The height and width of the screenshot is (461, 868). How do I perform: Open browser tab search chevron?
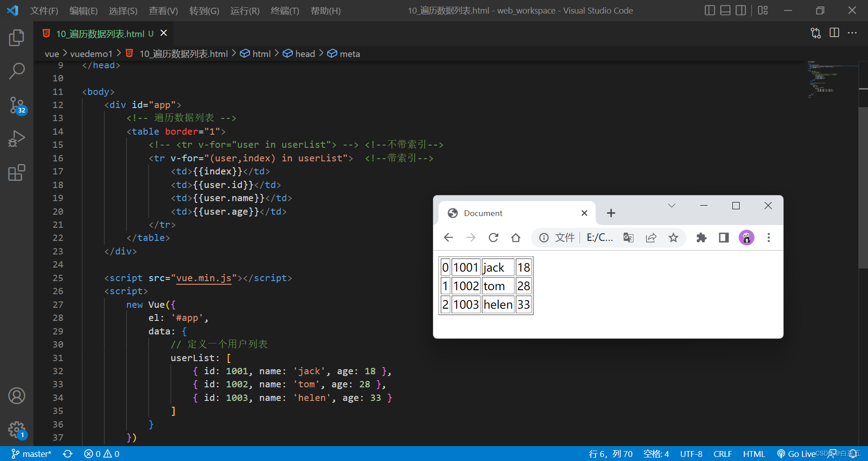coord(672,206)
